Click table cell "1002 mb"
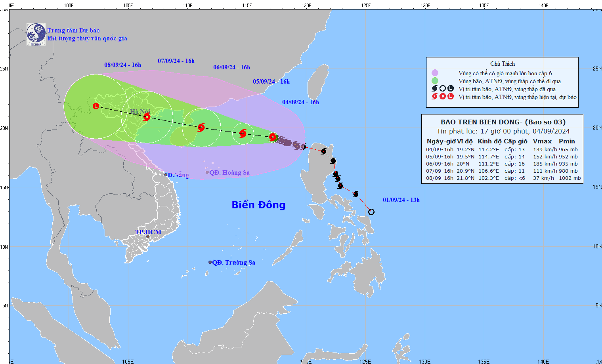Viewport: 602px width, 364px height. (x=570, y=178)
